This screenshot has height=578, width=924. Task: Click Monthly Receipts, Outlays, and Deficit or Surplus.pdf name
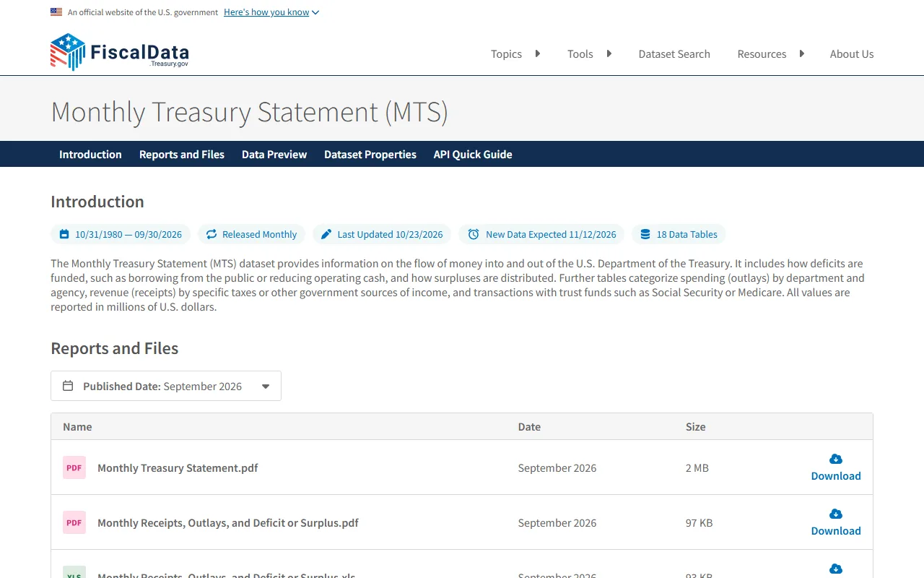click(x=228, y=522)
